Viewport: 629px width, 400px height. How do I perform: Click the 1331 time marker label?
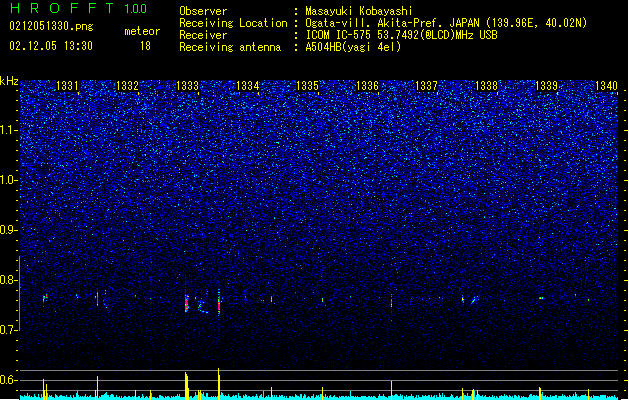click(x=67, y=85)
